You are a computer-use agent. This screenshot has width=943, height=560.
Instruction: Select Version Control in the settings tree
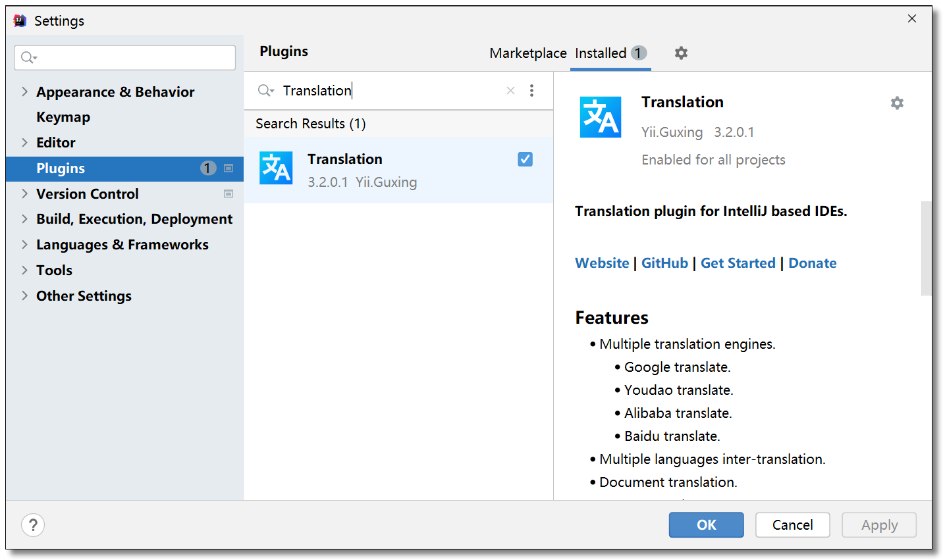coord(88,193)
